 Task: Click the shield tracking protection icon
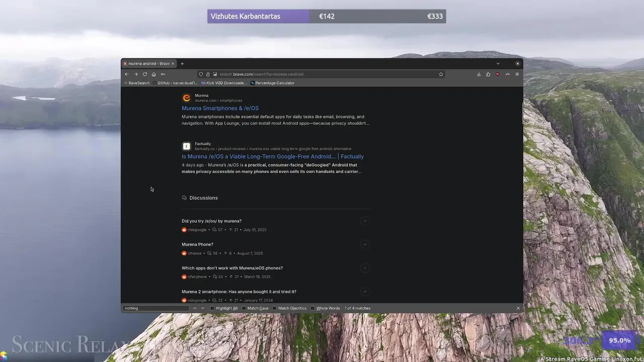tap(201, 74)
